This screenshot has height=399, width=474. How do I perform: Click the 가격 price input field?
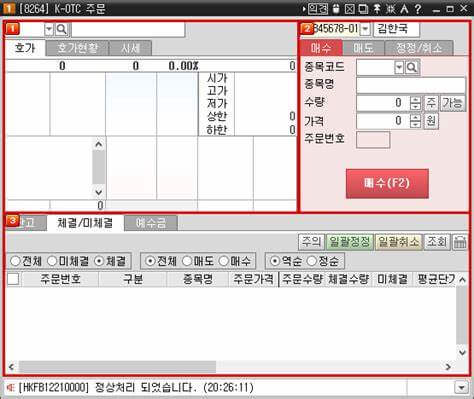coord(383,121)
